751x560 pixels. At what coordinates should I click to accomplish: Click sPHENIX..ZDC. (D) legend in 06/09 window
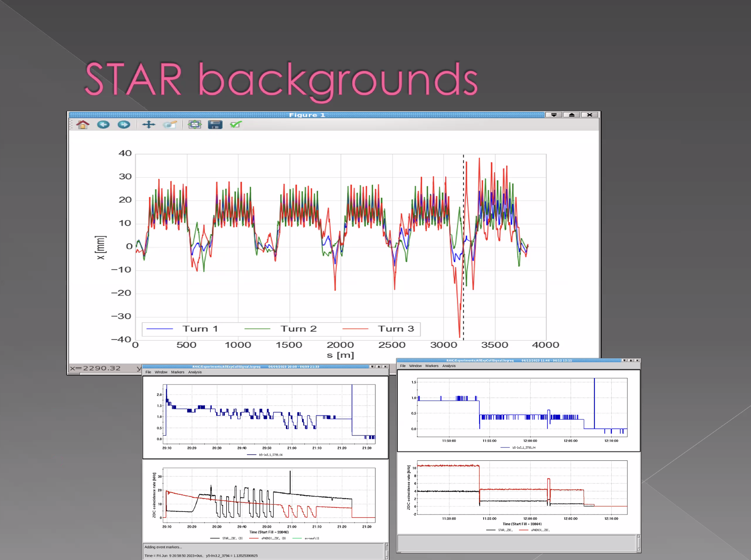(x=267, y=538)
